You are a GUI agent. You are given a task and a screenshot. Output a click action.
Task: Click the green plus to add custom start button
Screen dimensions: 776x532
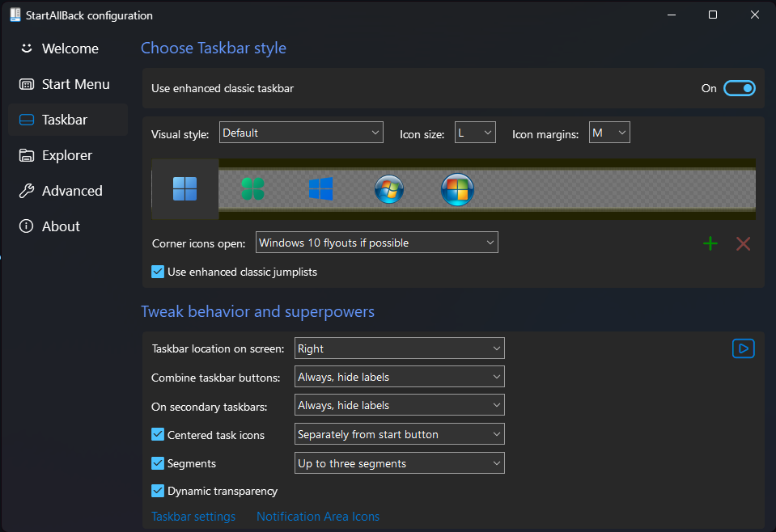(x=710, y=243)
